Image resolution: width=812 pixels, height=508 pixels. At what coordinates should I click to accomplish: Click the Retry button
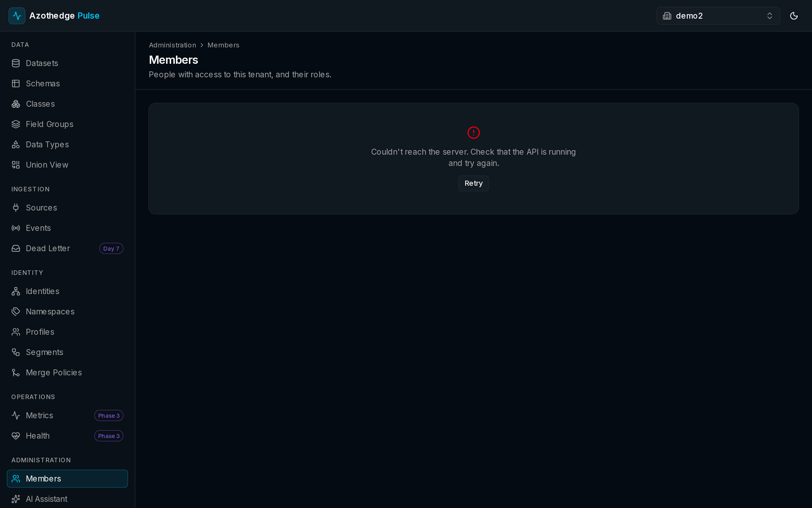pyautogui.click(x=473, y=183)
